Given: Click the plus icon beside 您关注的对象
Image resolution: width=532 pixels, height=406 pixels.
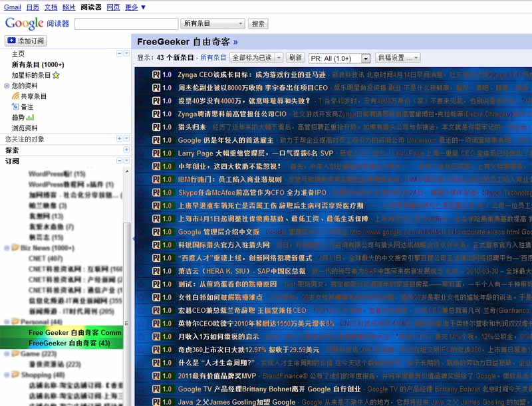Looking at the screenshot, I should click(119, 139).
